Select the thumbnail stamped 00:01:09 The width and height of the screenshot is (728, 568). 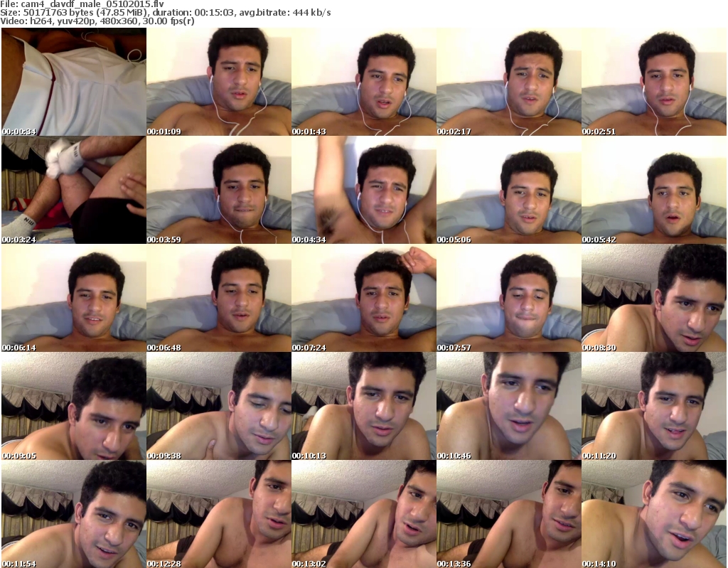click(219, 82)
